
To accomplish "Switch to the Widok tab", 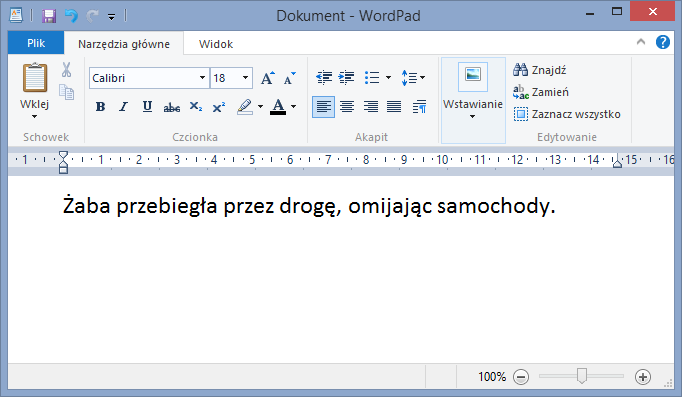I will click(216, 44).
